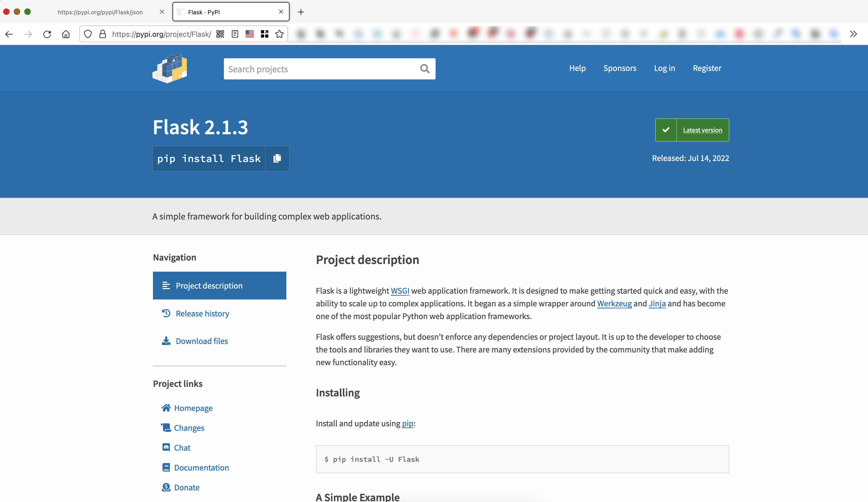The width and height of the screenshot is (868, 502).
Task: Click the PyPI logo in the header
Action: (170, 68)
